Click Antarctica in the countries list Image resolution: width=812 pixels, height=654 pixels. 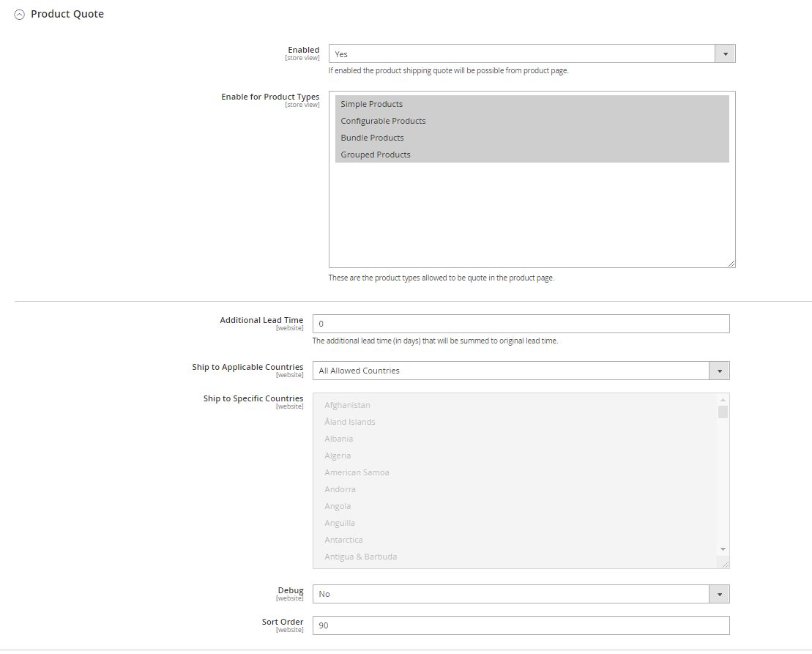coord(344,540)
